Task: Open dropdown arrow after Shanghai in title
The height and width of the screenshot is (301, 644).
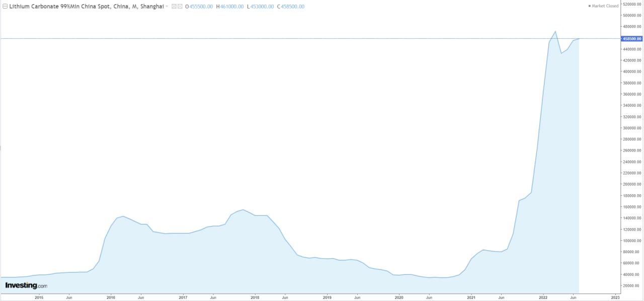Action: (x=167, y=7)
